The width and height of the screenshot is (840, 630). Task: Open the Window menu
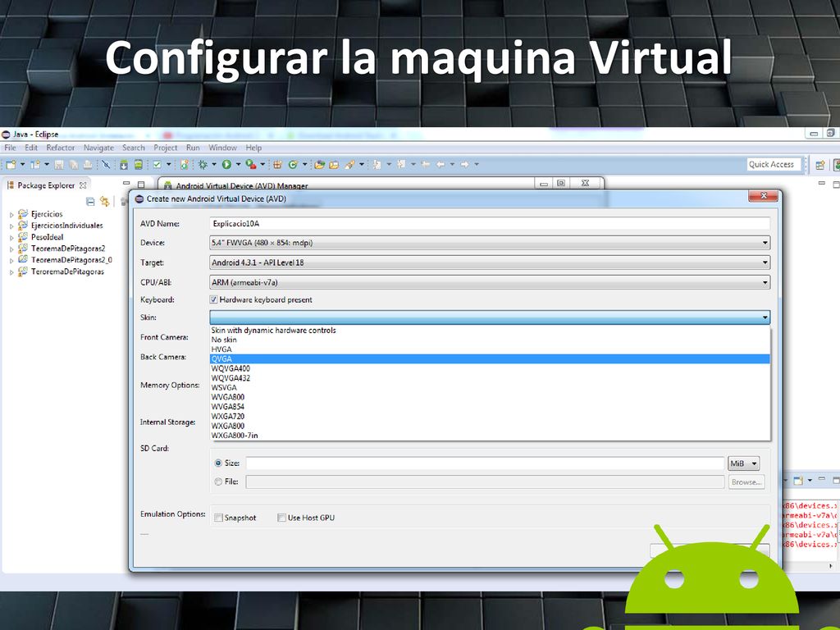point(222,148)
